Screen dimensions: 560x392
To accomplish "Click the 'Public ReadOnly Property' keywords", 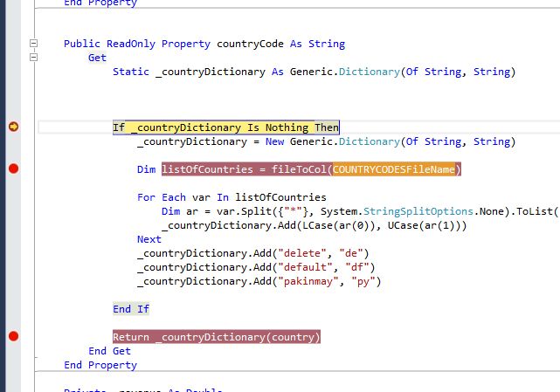I will point(137,44).
